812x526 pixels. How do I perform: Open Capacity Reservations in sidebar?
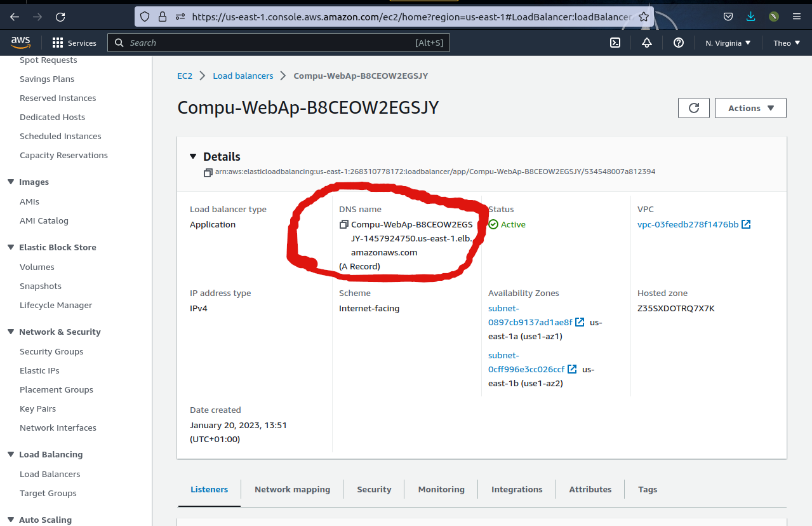coord(63,155)
